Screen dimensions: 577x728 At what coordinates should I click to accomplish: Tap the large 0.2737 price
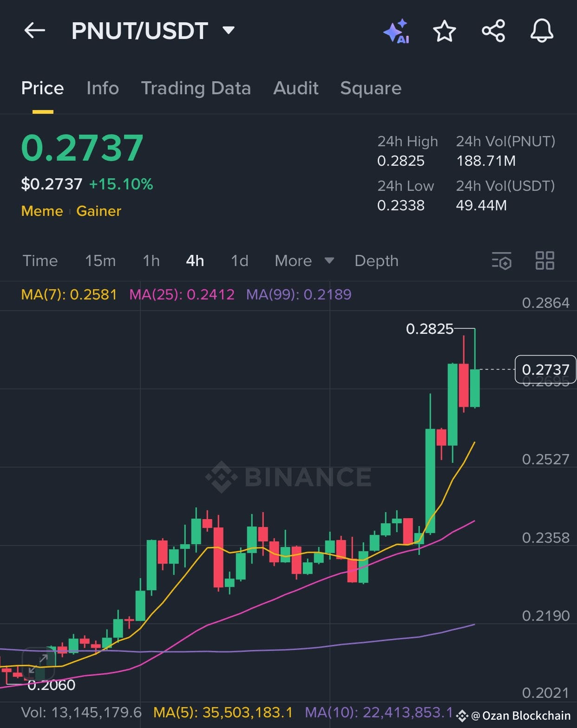[82, 148]
